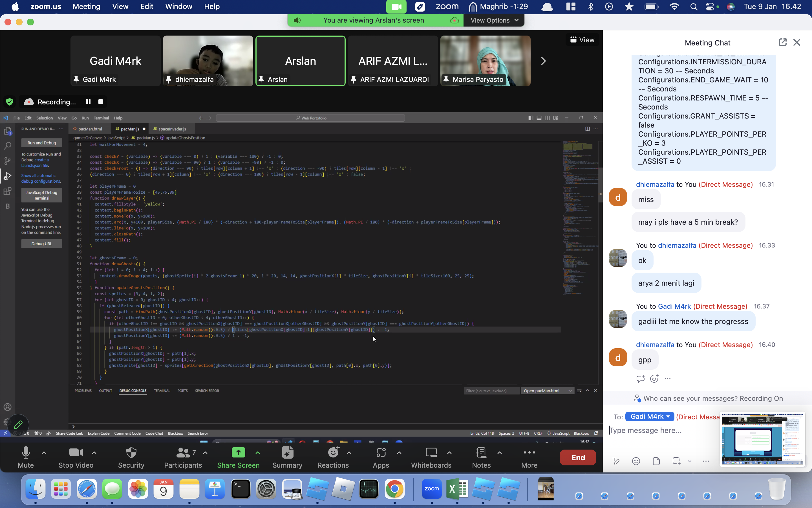Open the screenshot thumbnail preview
Screen dimensions: 812x508
tap(762, 439)
